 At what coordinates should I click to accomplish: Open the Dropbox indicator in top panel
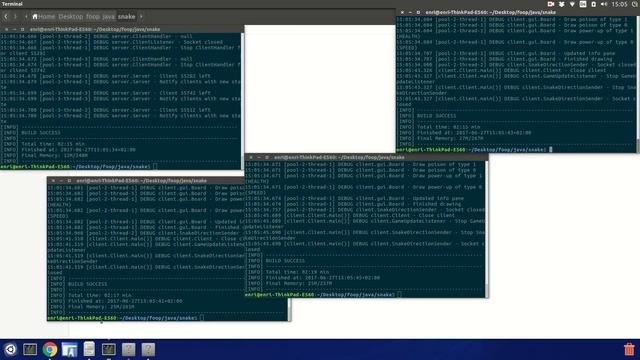pos(562,4)
